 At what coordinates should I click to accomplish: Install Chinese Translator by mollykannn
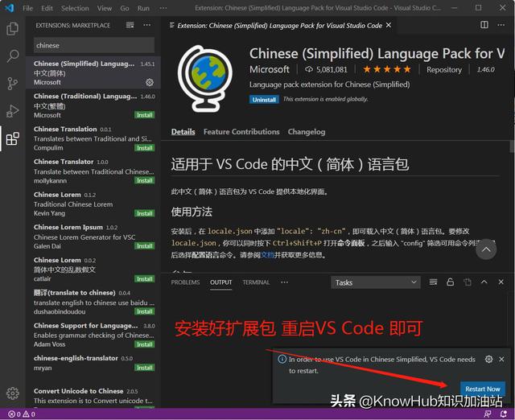tap(145, 180)
